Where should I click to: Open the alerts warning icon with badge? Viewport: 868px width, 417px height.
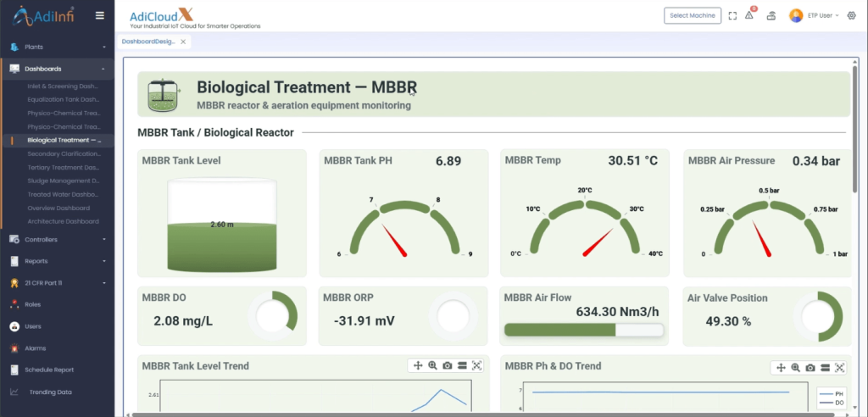(749, 15)
